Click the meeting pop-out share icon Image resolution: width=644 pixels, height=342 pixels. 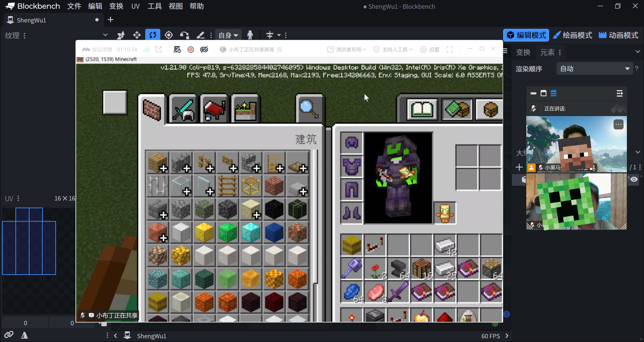pos(159,50)
